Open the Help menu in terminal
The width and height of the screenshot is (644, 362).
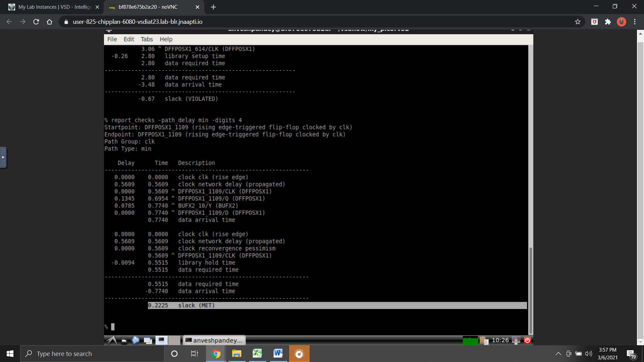(166, 39)
